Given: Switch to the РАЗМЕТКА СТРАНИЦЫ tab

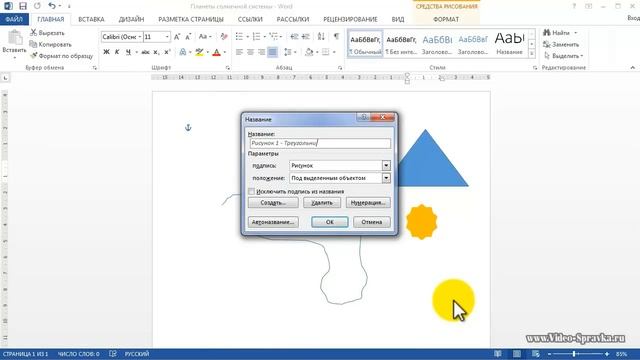Looking at the screenshot, I should [x=191, y=19].
